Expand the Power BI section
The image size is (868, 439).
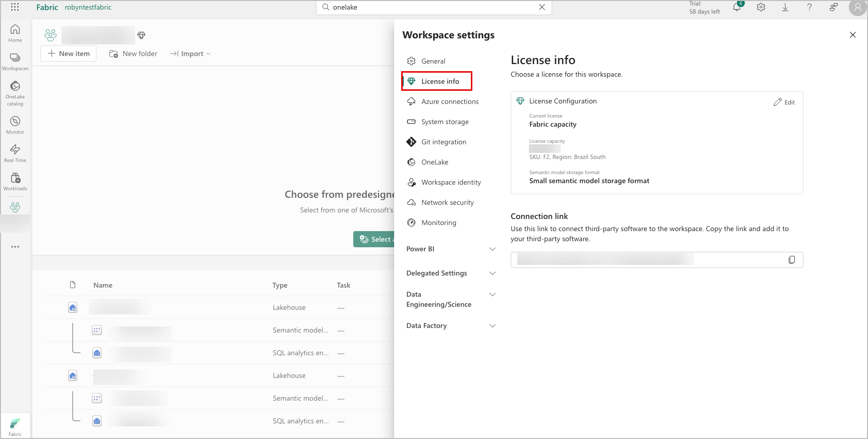451,249
